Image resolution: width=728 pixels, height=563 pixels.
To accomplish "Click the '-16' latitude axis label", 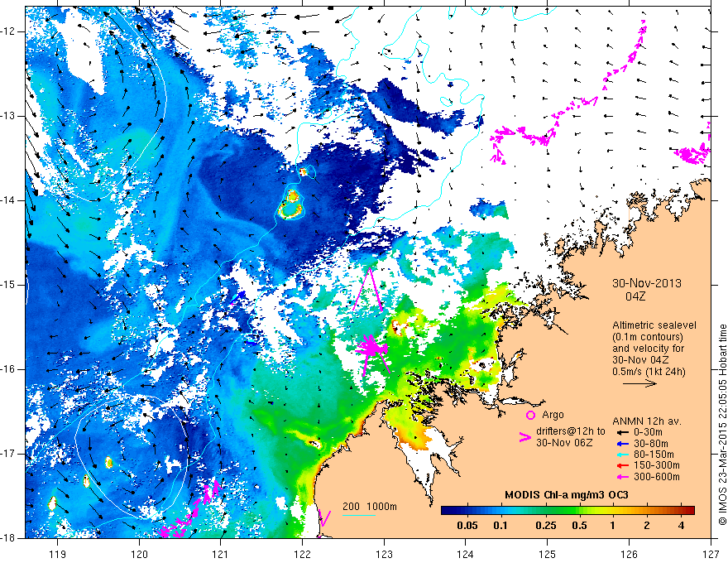I will pyautogui.click(x=8, y=369).
